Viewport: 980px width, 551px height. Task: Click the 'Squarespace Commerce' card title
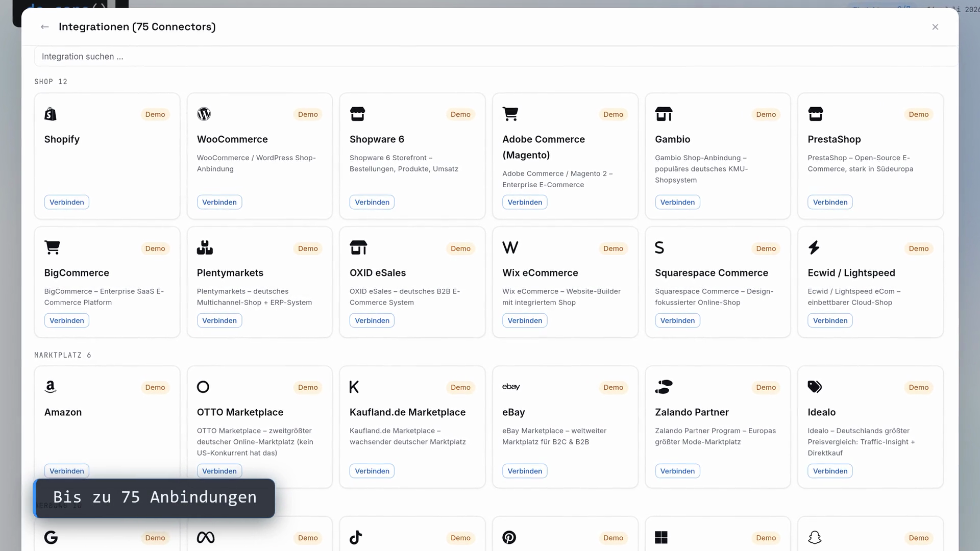[712, 273]
